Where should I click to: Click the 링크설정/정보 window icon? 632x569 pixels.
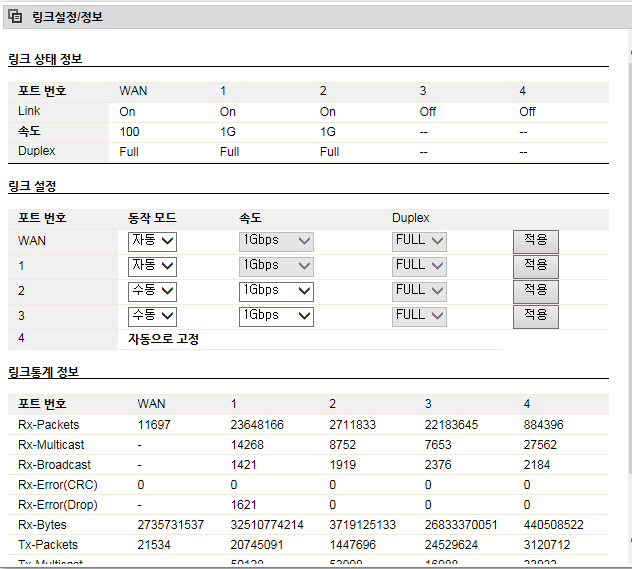point(15,17)
